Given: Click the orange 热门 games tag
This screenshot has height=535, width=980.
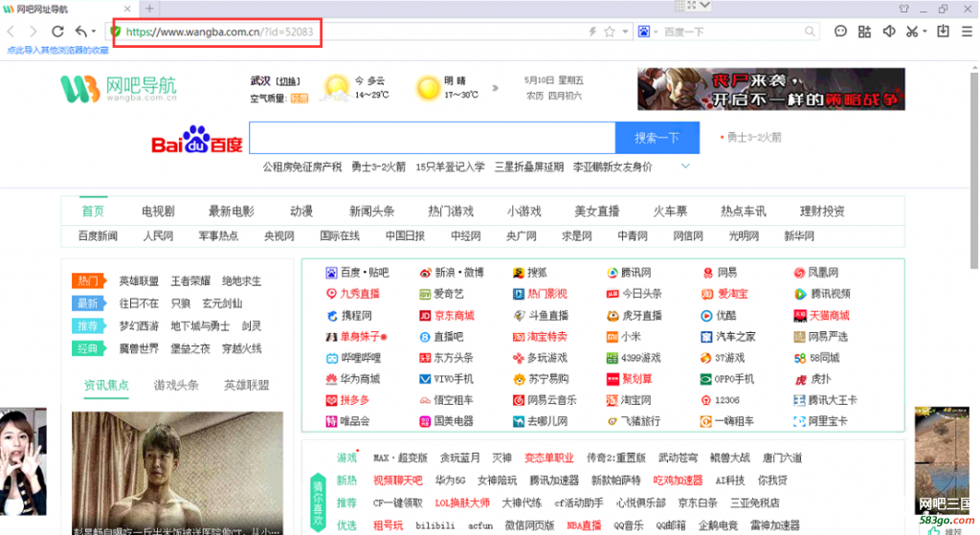Looking at the screenshot, I should coord(89,280).
